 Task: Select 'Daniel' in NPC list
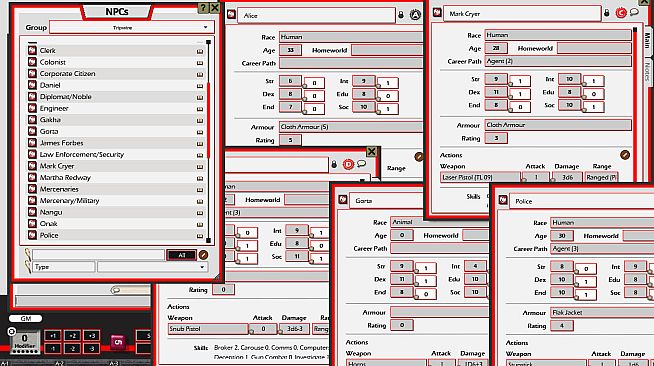click(x=50, y=85)
